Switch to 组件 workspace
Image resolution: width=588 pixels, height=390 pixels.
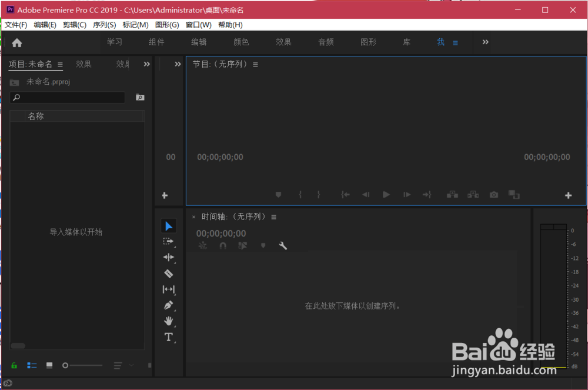(156, 42)
